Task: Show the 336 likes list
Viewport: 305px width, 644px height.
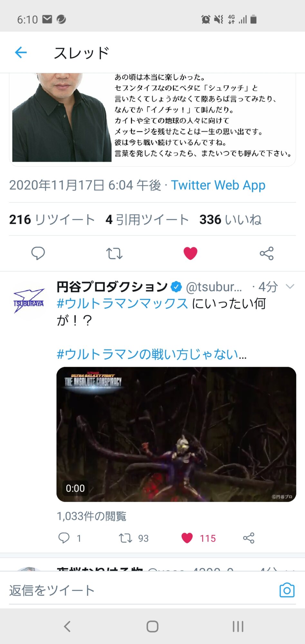Action: click(x=230, y=220)
